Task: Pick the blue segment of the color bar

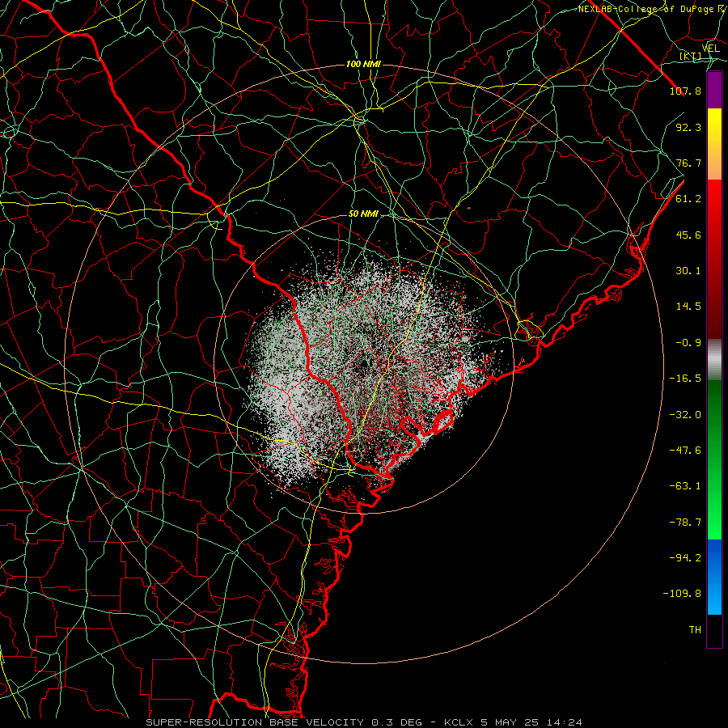Action: click(714, 577)
